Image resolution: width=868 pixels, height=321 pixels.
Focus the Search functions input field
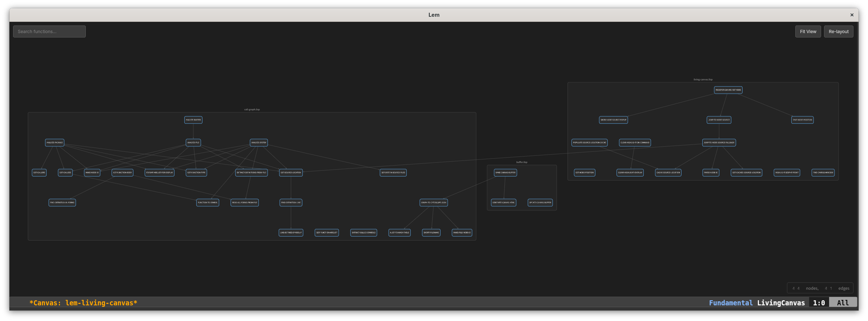[x=49, y=32]
